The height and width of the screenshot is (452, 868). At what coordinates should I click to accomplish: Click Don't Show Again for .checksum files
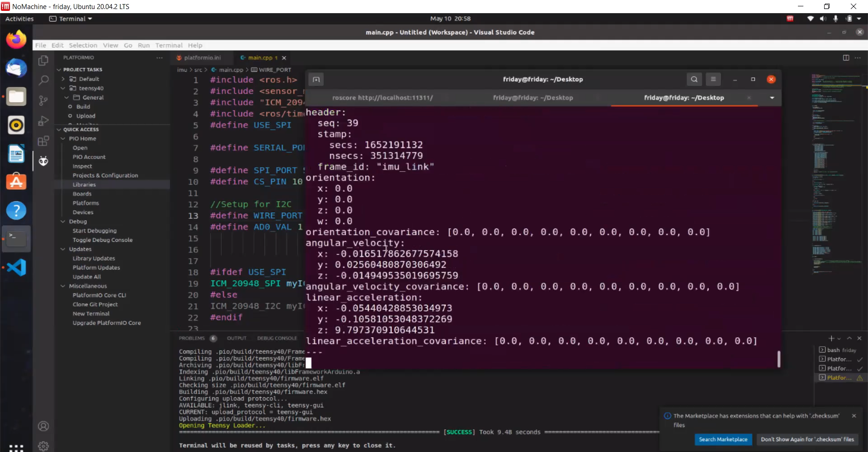tap(807, 439)
